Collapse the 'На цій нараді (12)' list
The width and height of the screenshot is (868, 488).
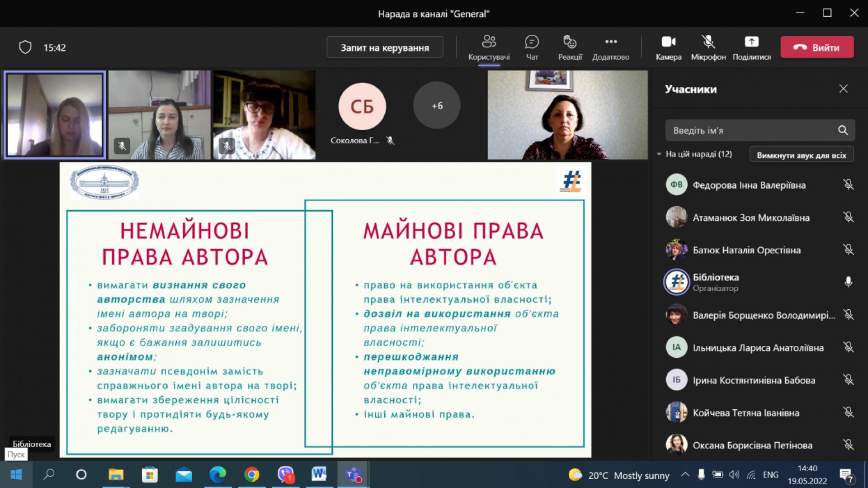(x=659, y=154)
